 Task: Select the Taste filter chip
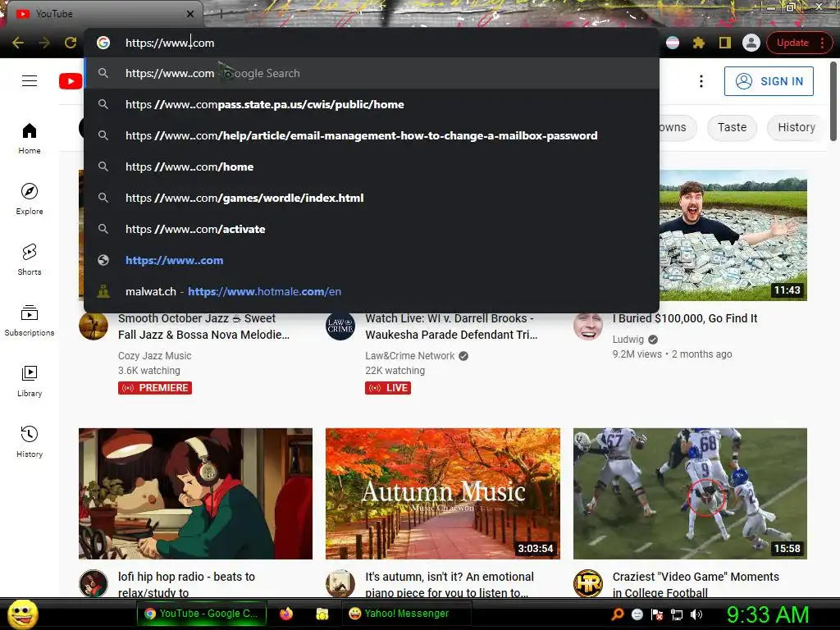pyautogui.click(x=732, y=127)
